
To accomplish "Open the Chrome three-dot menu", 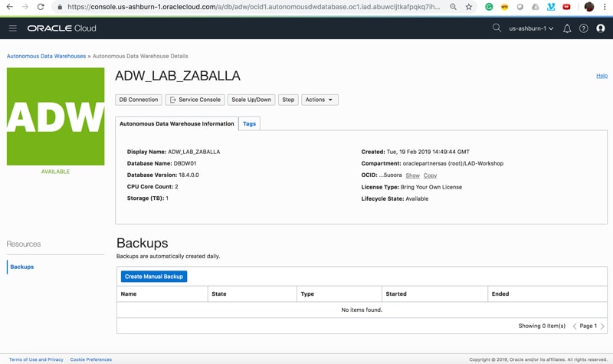I will [605, 7].
